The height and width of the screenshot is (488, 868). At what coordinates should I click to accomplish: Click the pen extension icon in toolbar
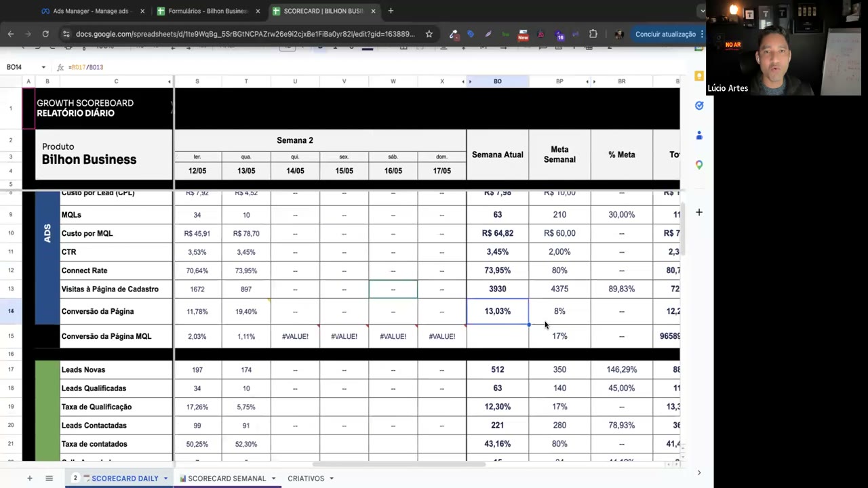tap(488, 34)
